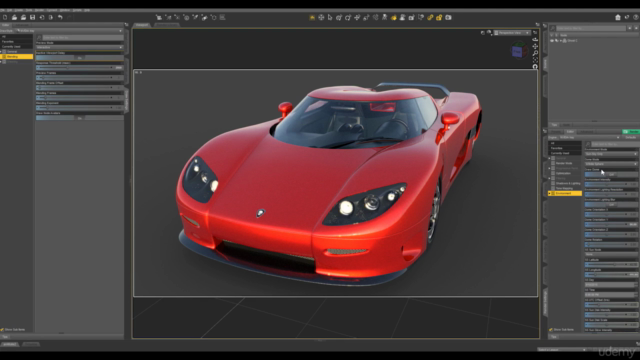Viewport: 640px width, 360px height.
Task: Expand the General group in left pane
Action: 1,51
